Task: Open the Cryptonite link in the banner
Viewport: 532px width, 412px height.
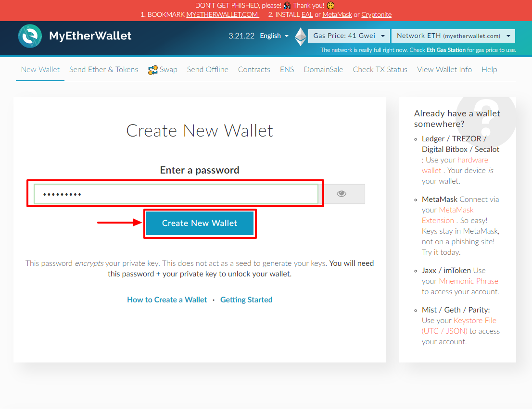Action: pyautogui.click(x=376, y=14)
